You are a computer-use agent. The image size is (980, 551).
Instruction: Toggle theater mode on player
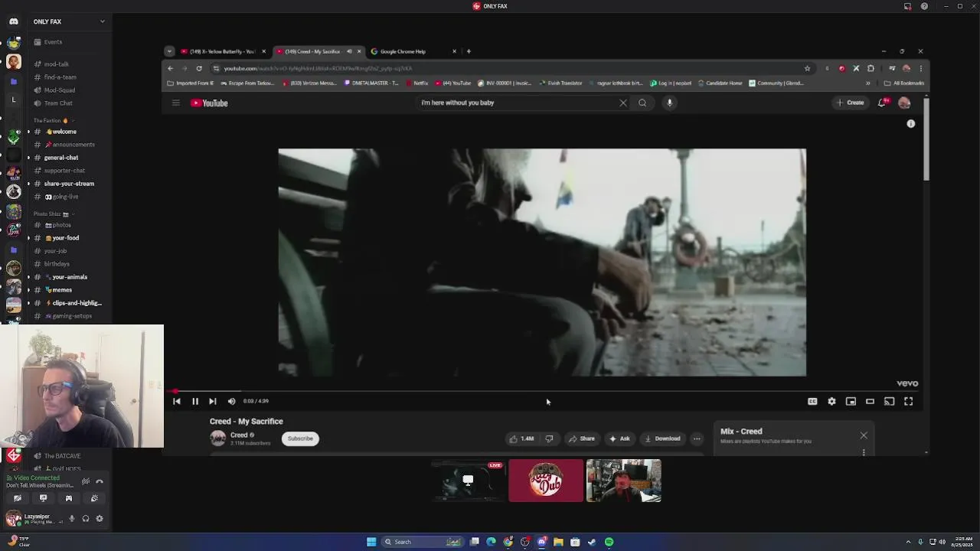[x=870, y=401]
